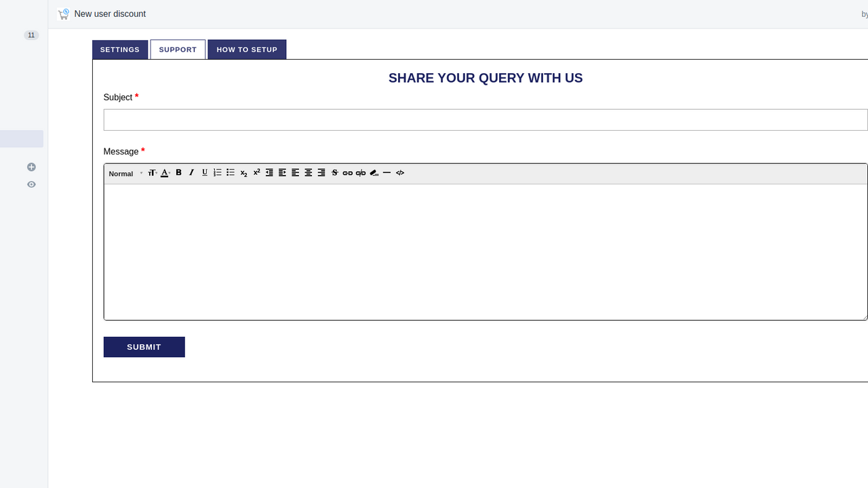The width and height of the screenshot is (868, 488).
Task: Apply subscript formatting
Action: pos(244,174)
